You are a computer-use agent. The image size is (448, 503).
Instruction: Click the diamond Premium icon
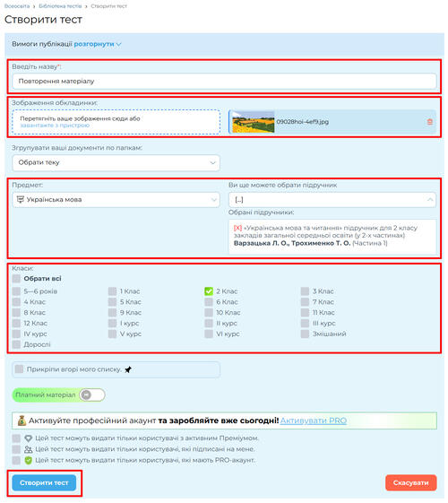[x=28, y=438]
